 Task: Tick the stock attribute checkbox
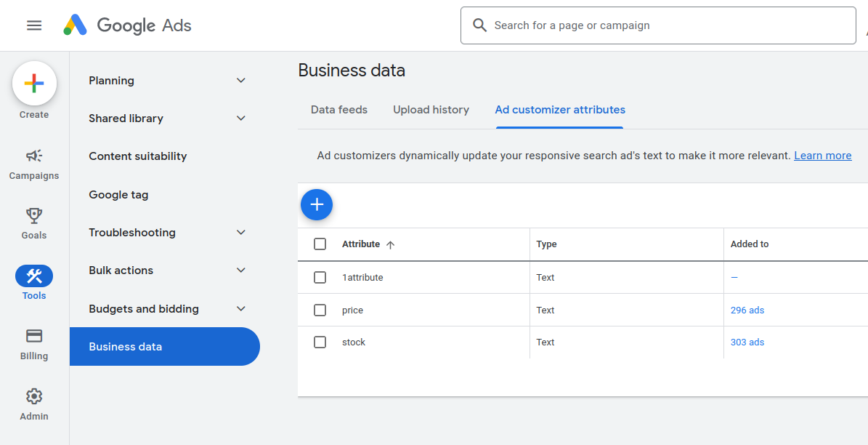320,342
